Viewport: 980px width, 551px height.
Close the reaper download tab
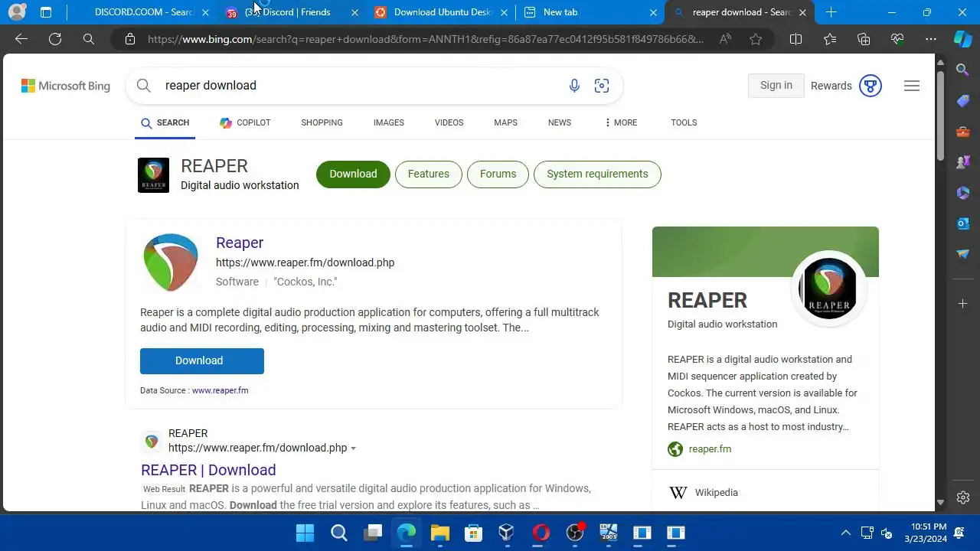click(802, 12)
